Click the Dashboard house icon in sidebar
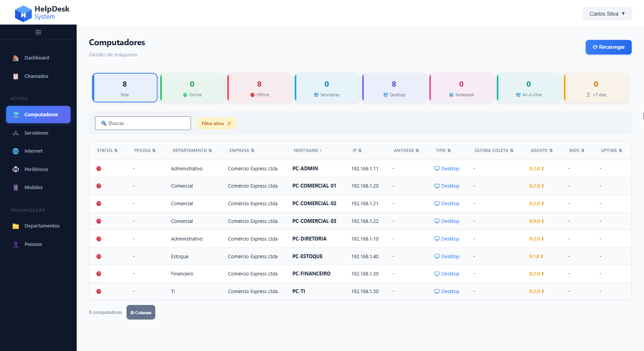The image size is (644, 351). [x=16, y=58]
